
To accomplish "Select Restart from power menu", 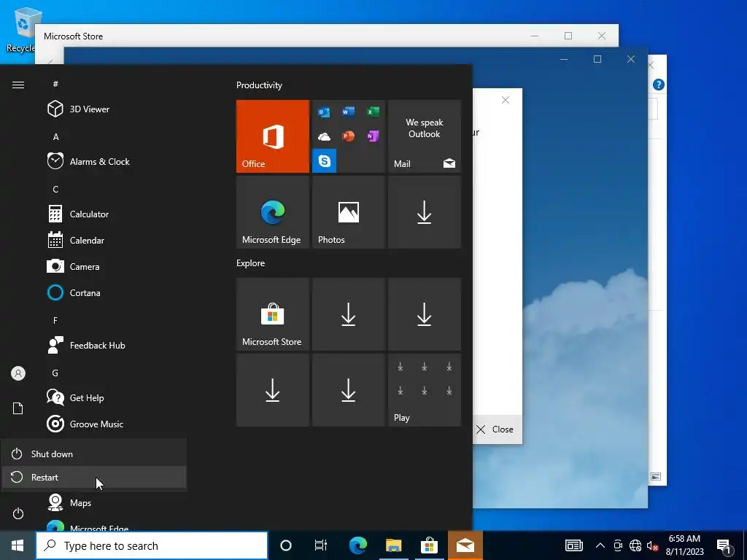I will coord(94,477).
